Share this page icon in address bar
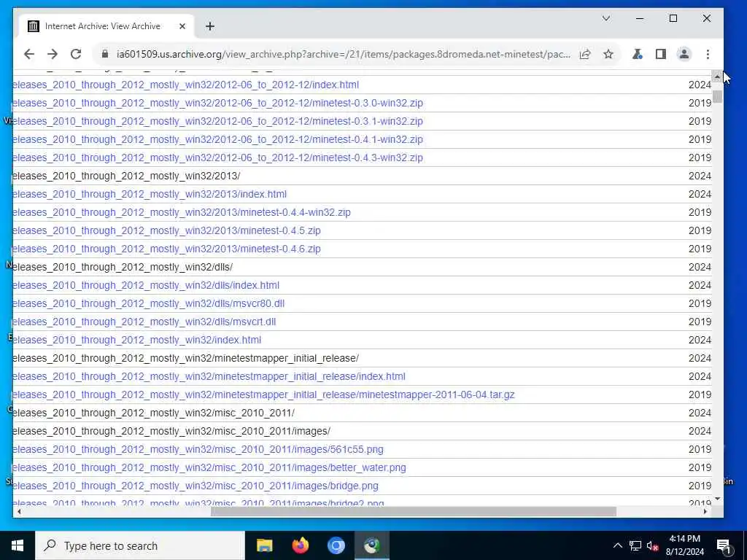 [x=585, y=54]
